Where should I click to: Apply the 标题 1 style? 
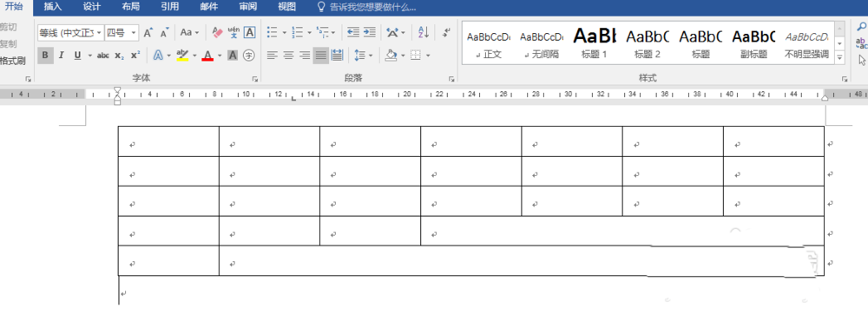(x=595, y=43)
